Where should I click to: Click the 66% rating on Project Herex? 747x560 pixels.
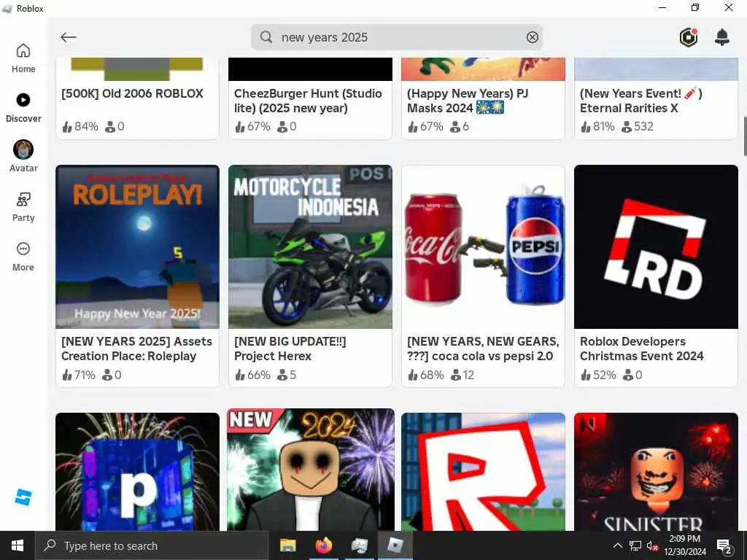tap(252, 376)
